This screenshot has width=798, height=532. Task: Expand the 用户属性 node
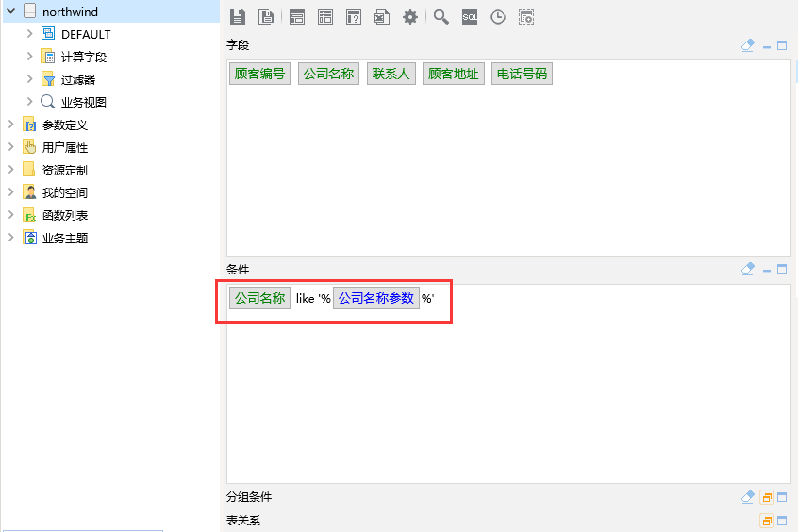(10, 146)
